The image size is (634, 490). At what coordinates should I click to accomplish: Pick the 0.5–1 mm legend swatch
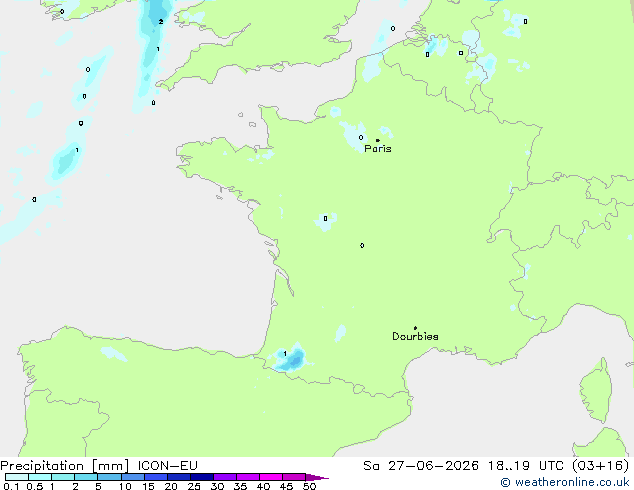point(40,477)
